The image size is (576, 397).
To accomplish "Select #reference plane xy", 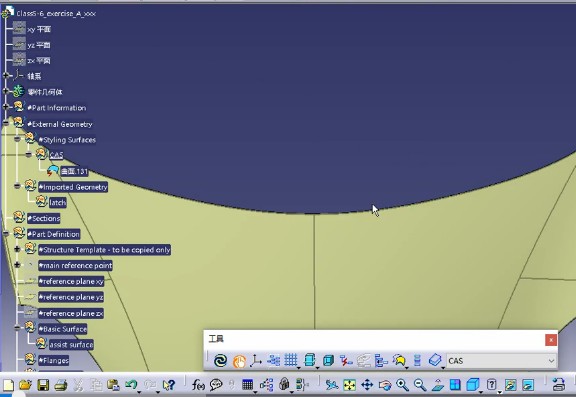I will [x=71, y=282].
